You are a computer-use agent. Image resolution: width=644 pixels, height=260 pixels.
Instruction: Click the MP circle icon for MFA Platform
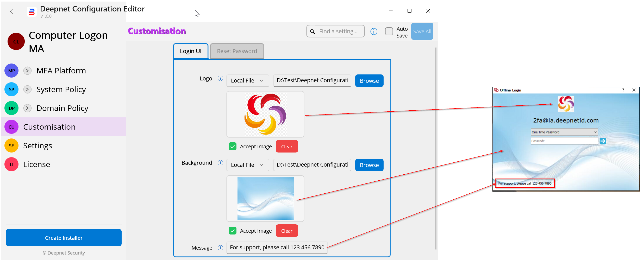click(11, 71)
